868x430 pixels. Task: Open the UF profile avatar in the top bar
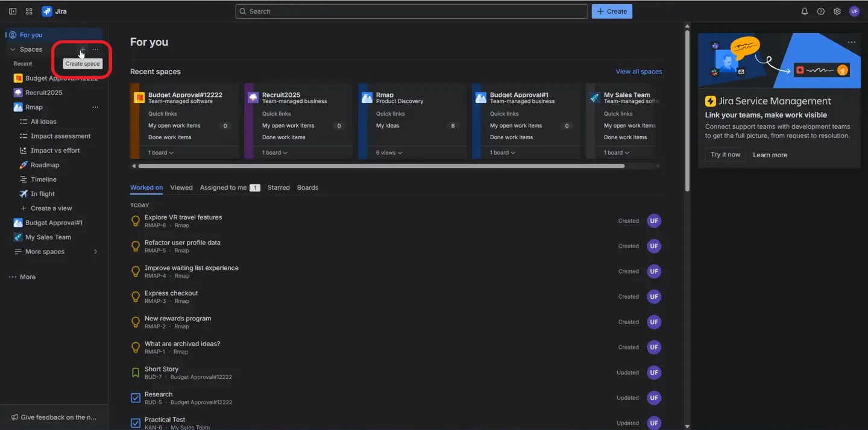coord(854,11)
